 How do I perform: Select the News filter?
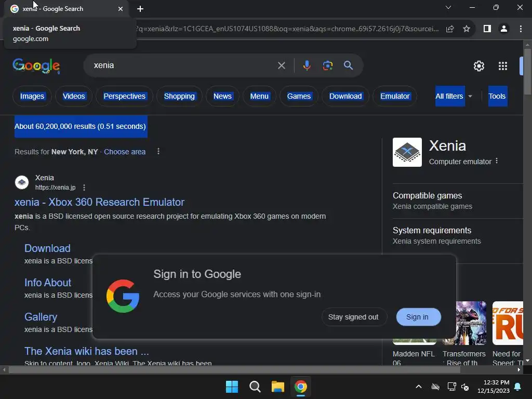(x=222, y=96)
